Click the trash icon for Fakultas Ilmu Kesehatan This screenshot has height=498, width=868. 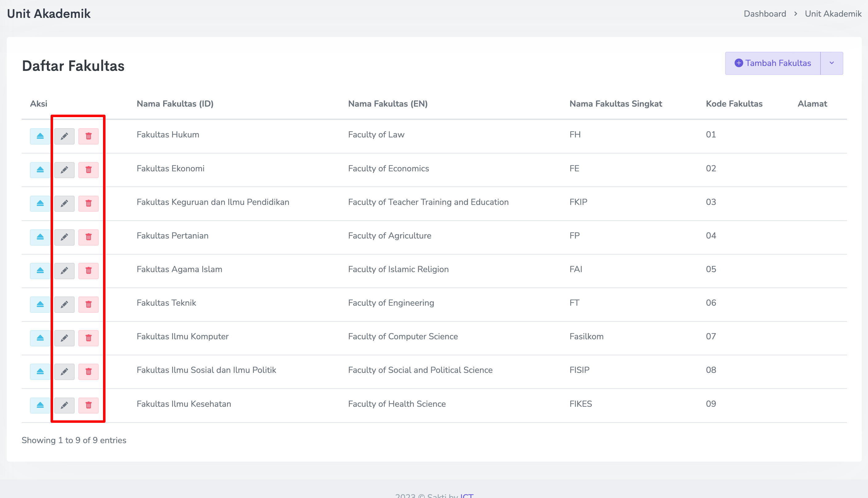88,405
